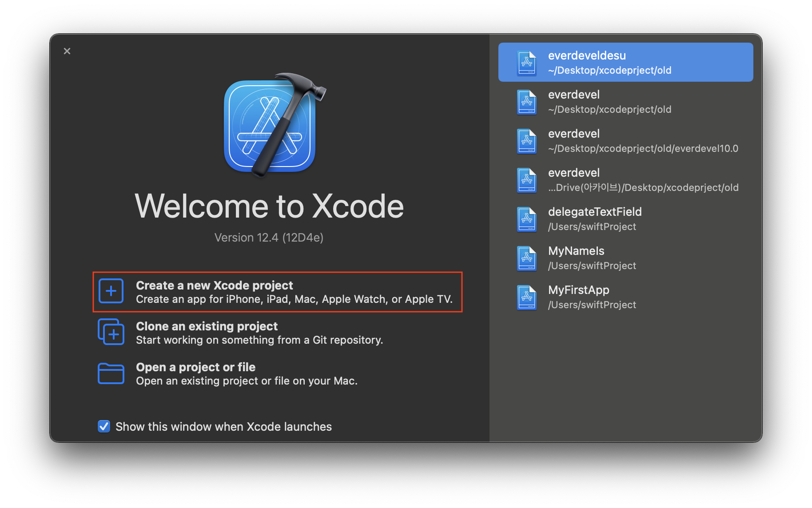This screenshot has height=508, width=812.
Task: Select MyNameIs in /Users/swiftProject
Action: coord(625,258)
